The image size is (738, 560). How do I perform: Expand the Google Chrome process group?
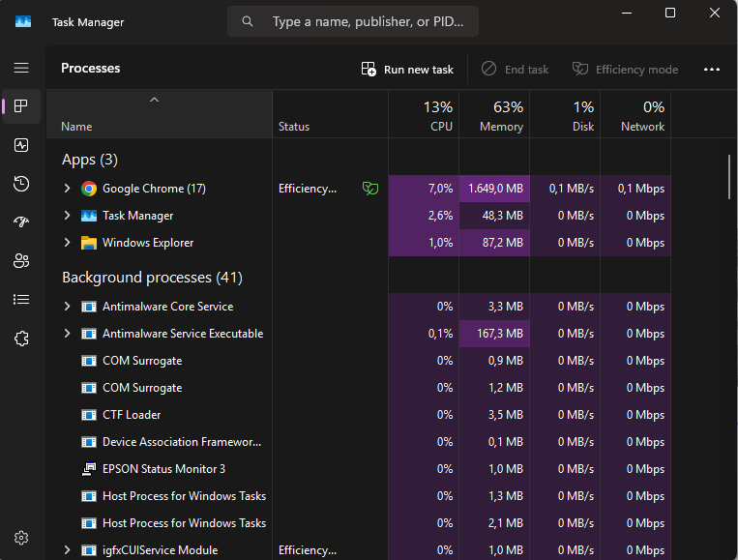click(x=67, y=189)
